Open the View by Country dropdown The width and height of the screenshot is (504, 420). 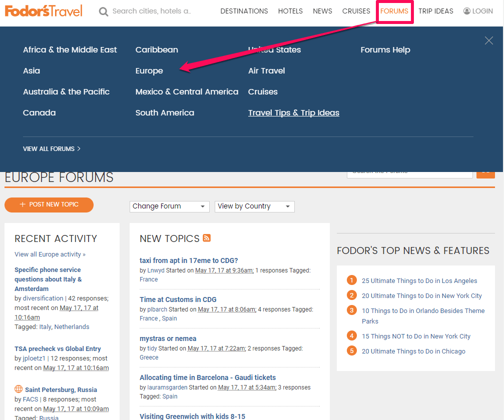(254, 206)
